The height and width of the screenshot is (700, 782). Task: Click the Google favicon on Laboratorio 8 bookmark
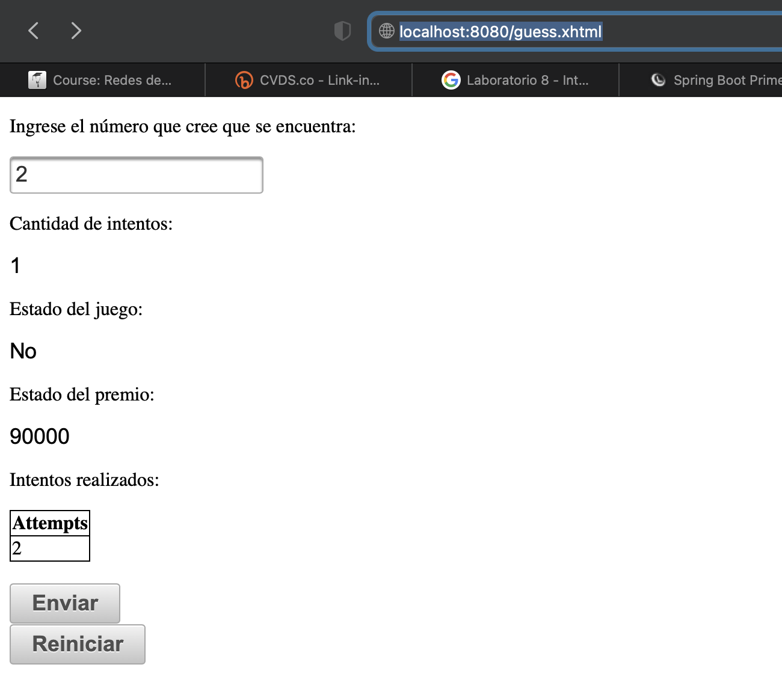[x=451, y=79]
